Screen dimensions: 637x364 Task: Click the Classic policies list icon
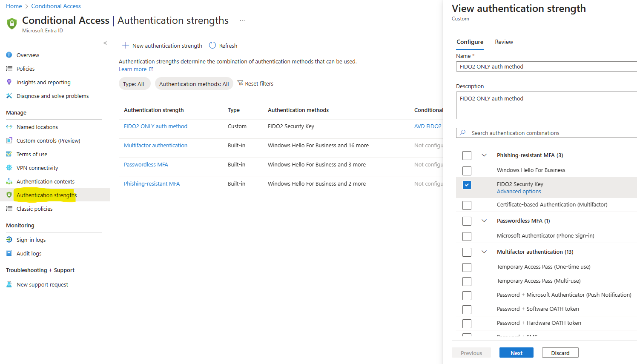pyautogui.click(x=9, y=209)
